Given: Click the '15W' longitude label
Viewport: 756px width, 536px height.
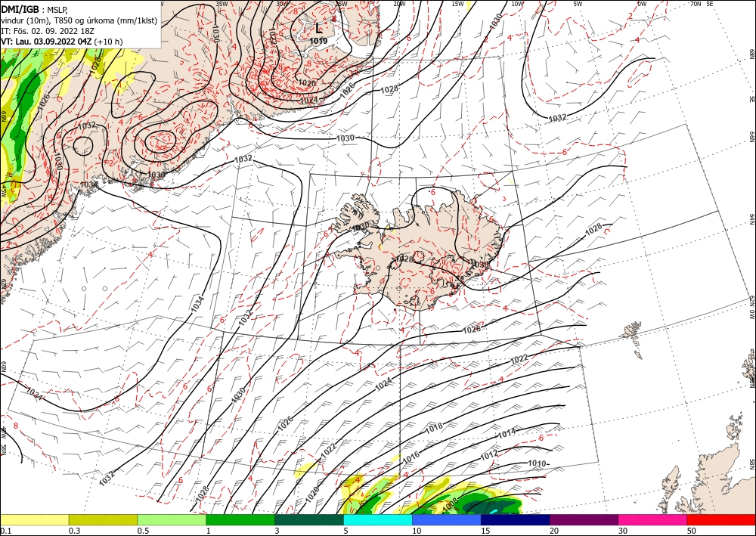Looking at the screenshot, I should 457,4.
